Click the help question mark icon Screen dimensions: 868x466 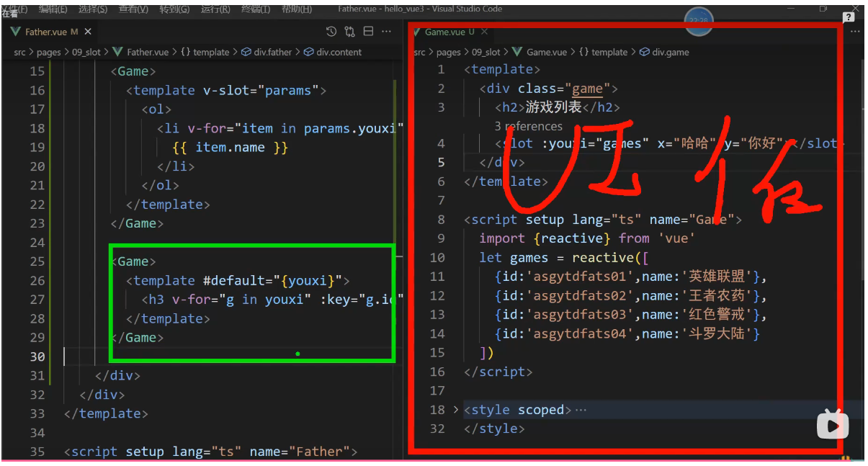(x=849, y=17)
